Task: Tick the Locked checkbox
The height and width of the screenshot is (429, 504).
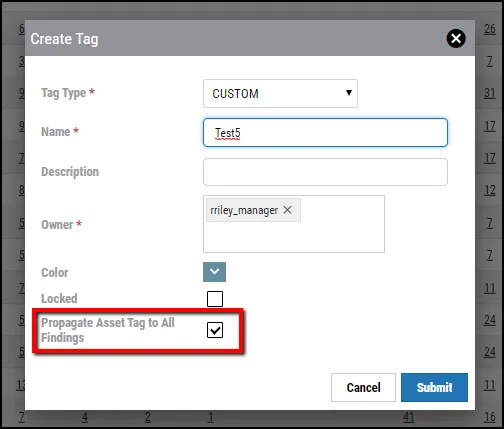Action: point(215,299)
